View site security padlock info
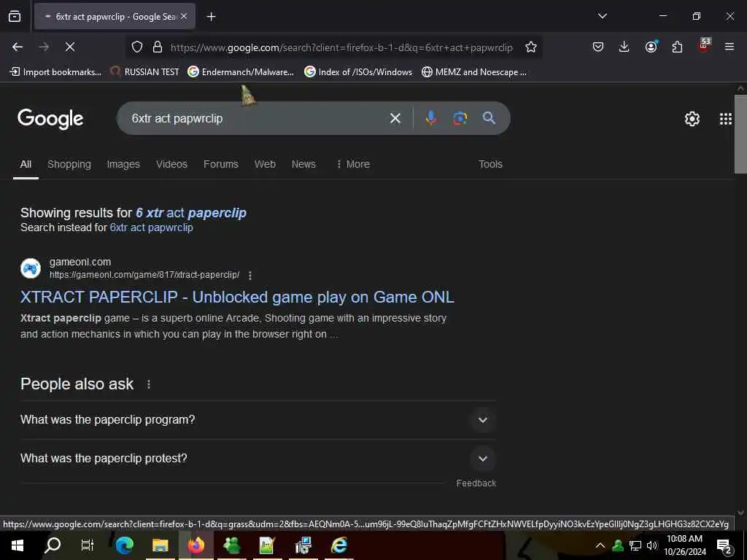The width and height of the screenshot is (747, 560). pyautogui.click(x=158, y=47)
